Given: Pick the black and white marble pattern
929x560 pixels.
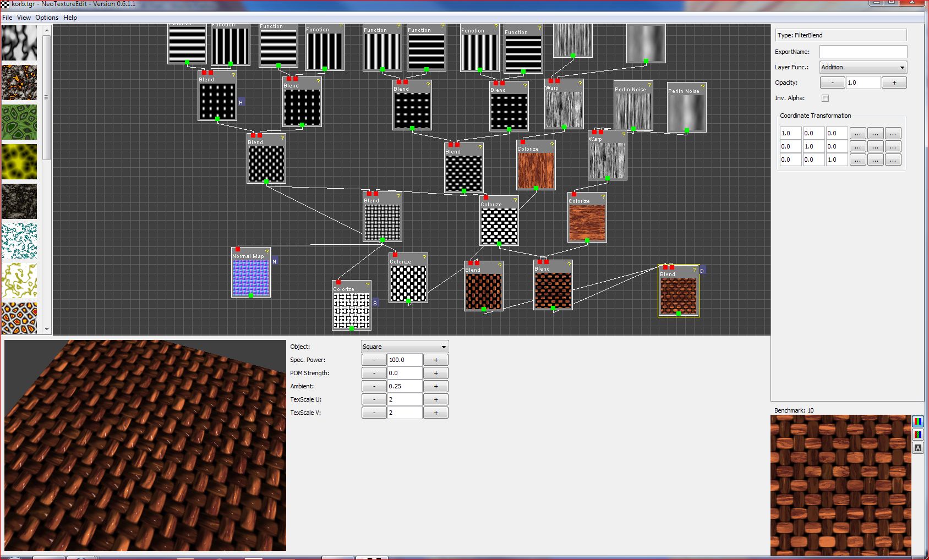Looking at the screenshot, I should (19, 42).
